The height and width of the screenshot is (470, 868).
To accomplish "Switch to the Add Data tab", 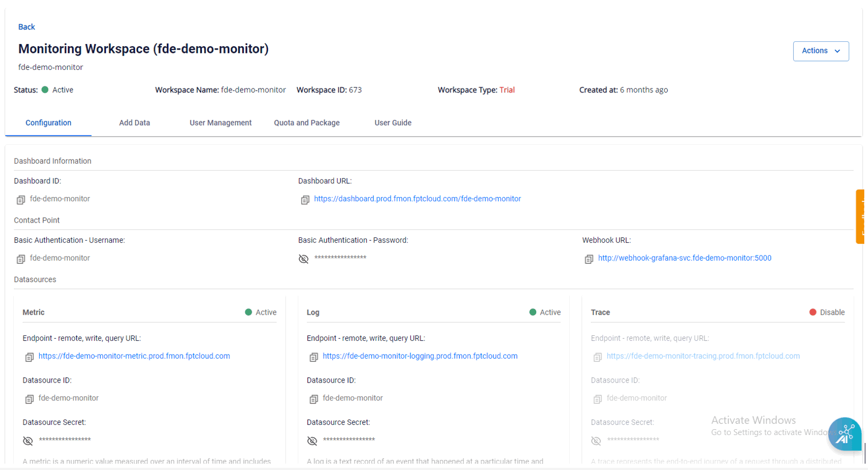I will point(135,123).
